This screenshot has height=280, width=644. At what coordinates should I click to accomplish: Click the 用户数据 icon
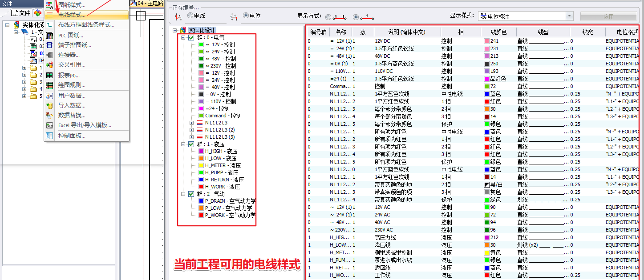tap(49, 96)
